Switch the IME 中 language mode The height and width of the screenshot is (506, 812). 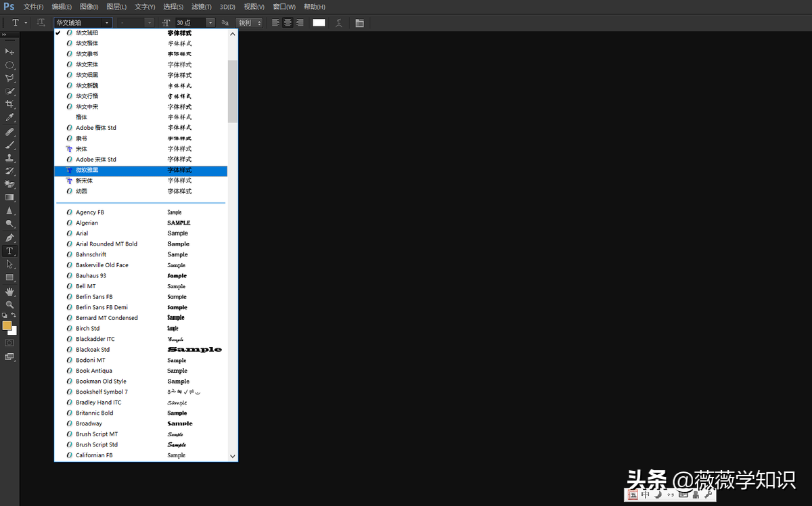(646, 495)
